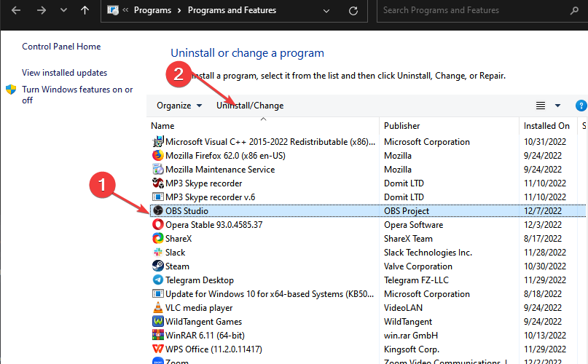The height and width of the screenshot is (364, 588).
Task: Select the Mozilla Firefox 62.0 row text
Action: click(x=225, y=156)
